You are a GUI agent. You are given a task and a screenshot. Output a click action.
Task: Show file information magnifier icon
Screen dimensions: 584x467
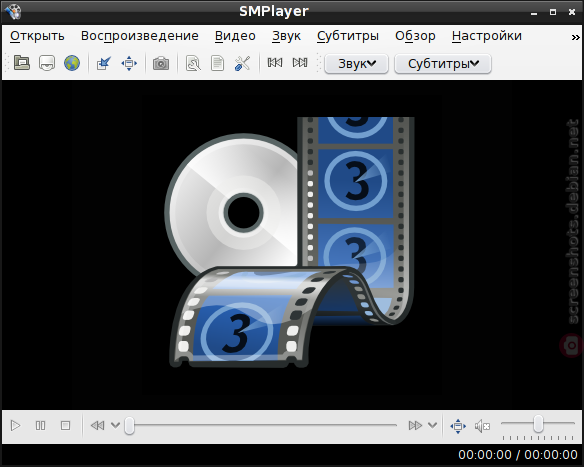pos(193,63)
